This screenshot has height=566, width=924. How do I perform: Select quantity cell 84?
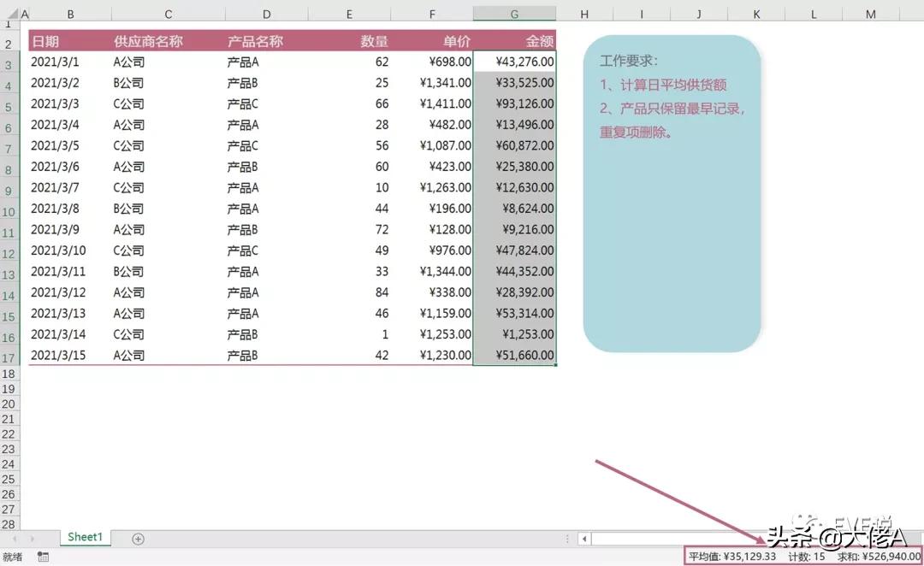(349, 292)
